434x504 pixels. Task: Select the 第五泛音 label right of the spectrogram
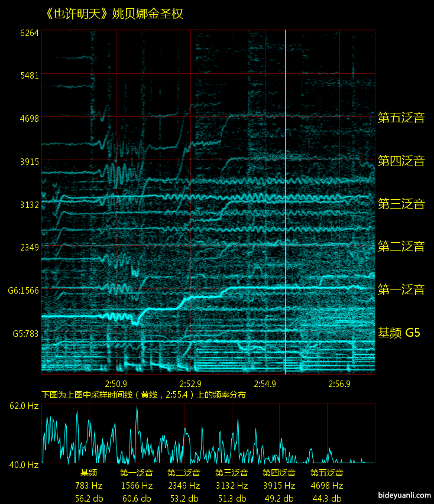point(401,117)
